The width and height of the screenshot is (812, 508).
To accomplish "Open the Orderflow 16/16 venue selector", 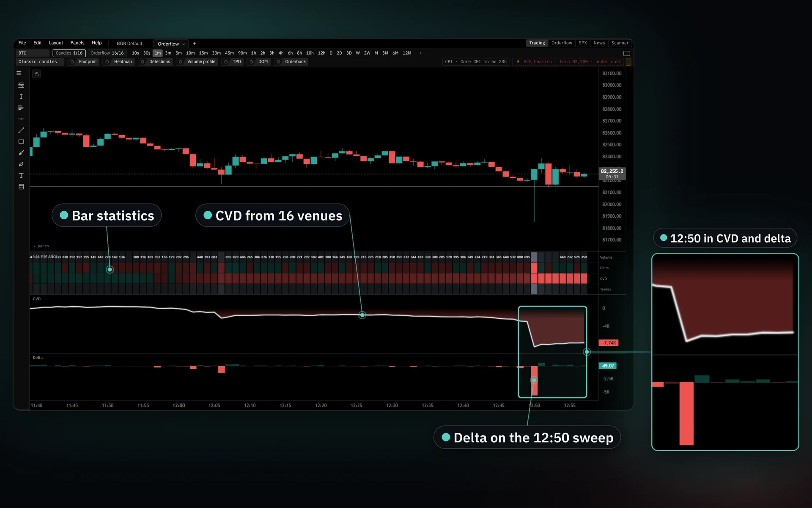I will click(x=107, y=53).
